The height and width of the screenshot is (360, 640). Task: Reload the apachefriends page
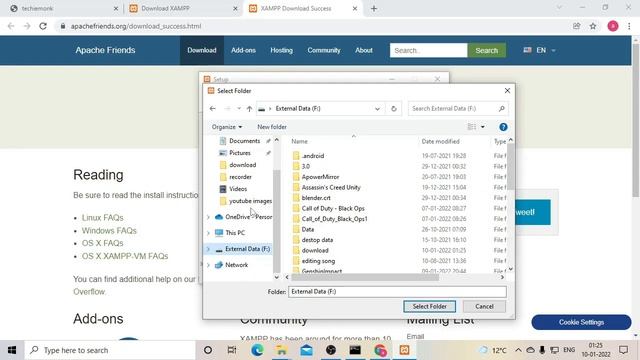coord(43,26)
